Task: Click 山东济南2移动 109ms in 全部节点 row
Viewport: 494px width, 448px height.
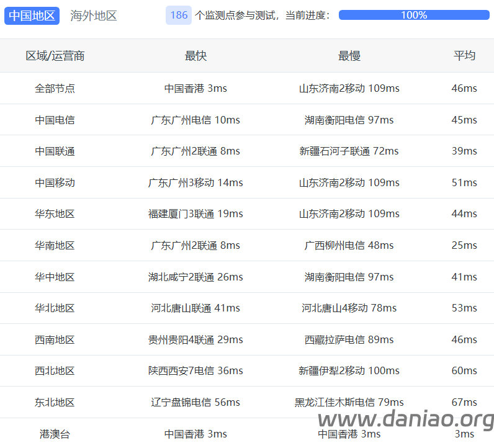Action: pos(349,88)
